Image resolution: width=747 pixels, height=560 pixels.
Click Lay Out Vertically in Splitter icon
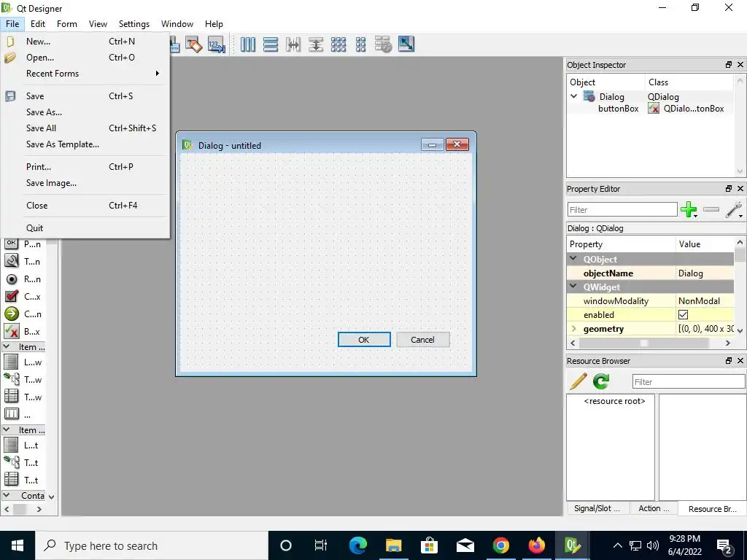(x=316, y=44)
